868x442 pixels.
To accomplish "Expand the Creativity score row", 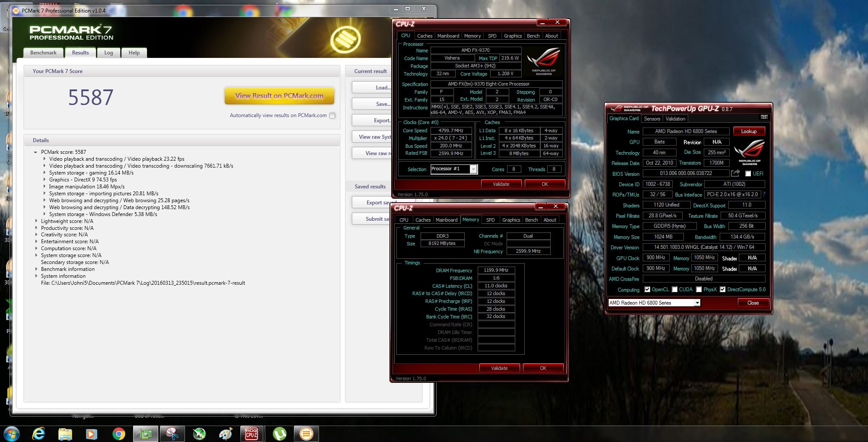I will 36,235.
